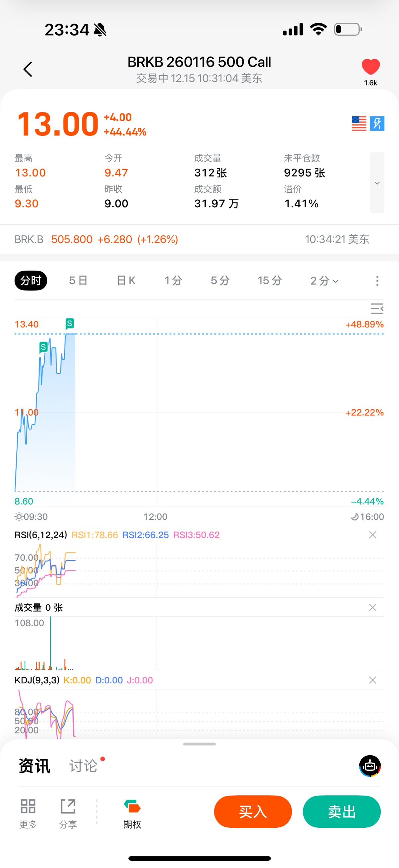Select the 5日 chart tab

tap(78, 280)
